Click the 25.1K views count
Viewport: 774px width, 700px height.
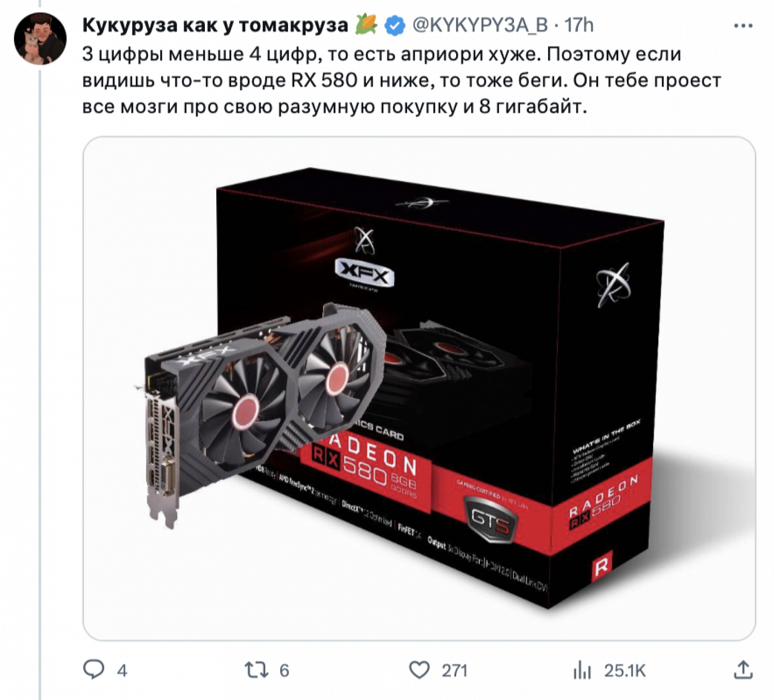625,671
